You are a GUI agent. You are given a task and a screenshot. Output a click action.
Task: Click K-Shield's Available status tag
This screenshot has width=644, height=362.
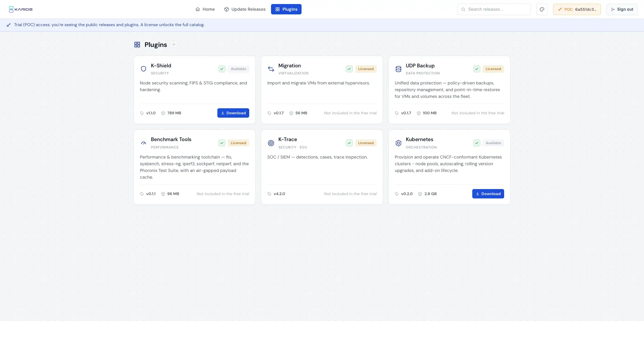tap(238, 69)
